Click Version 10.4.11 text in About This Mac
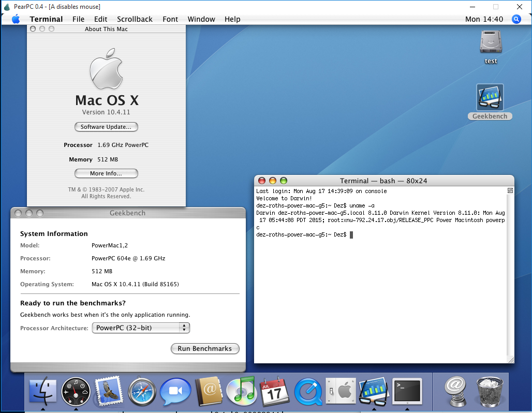The height and width of the screenshot is (413, 532). tap(106, 112)
